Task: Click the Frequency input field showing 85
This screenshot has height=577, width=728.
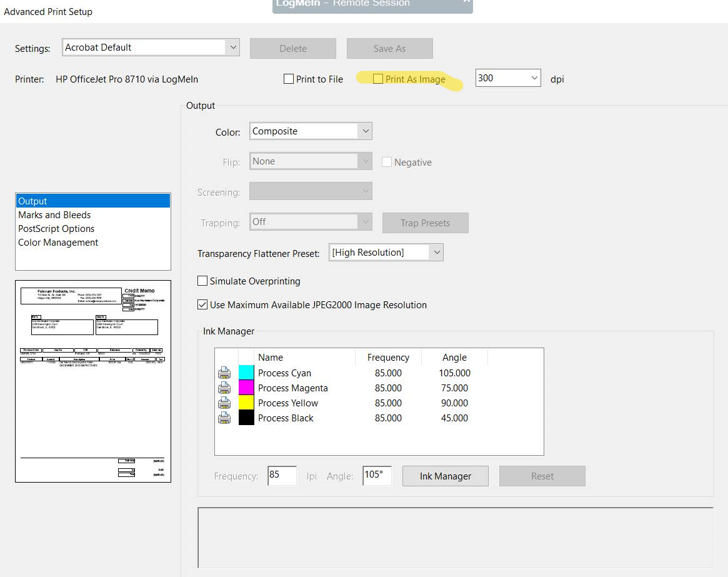Action: (282, 476)
